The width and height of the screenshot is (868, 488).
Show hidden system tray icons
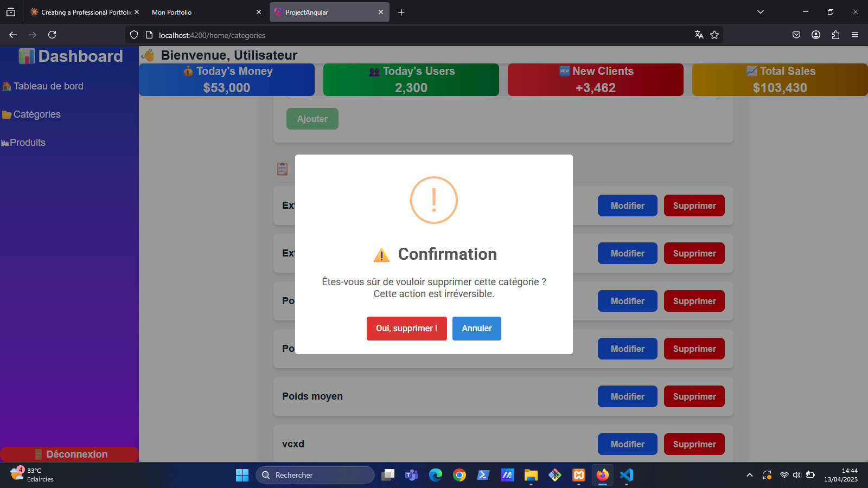750,475
